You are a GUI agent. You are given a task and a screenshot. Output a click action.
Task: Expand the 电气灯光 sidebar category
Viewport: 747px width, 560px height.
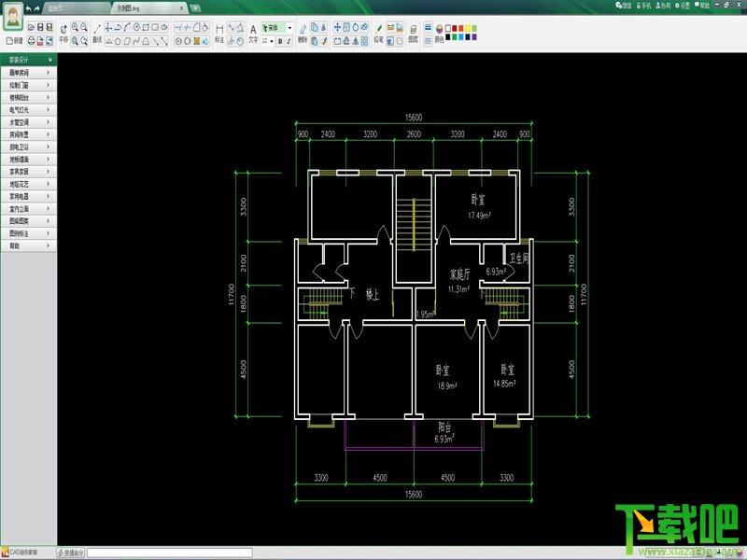(29, 110)
